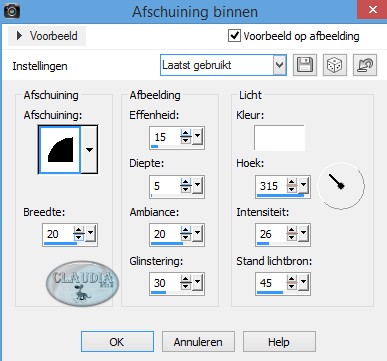Click the save preset floppy disk icon
Image resolution: width=387 pixels, height=361 pixels.
[x=305, y=65]
